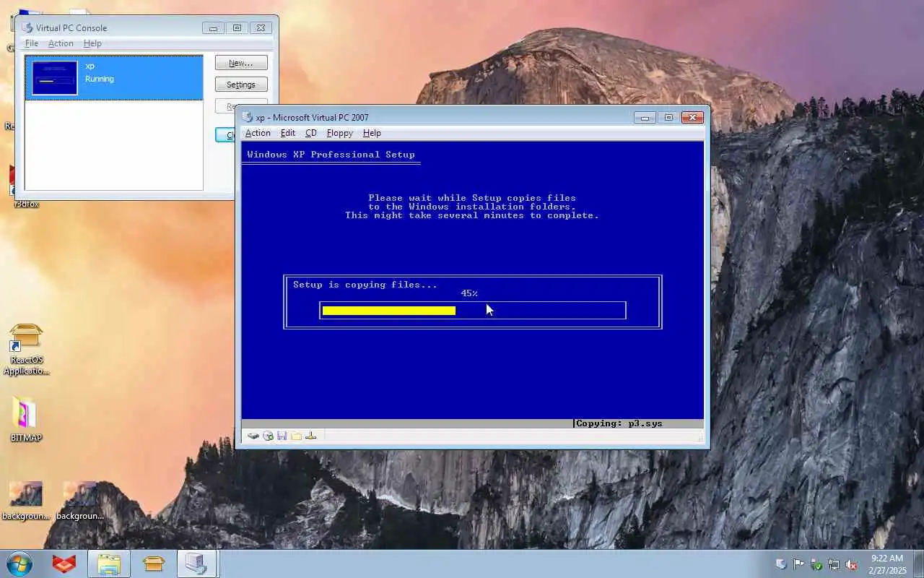The image size is (924, 578).
Task: Click the Settings button in Virtual PC Console
Action: point(241,85)
